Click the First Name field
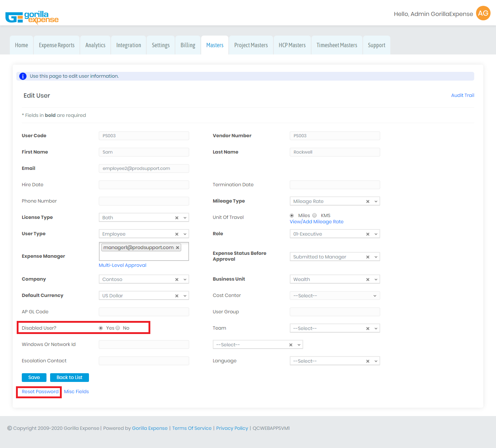 [x=144, y=152]
